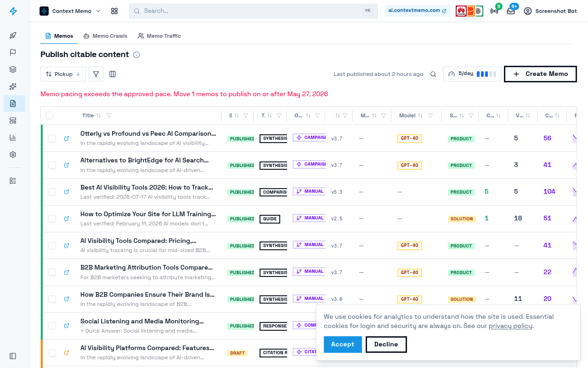Check the Best AI Visibility Tools 2026 checkbox
Image resolution: width=588 pixels, height=368 pixels.
pos(52,192)
